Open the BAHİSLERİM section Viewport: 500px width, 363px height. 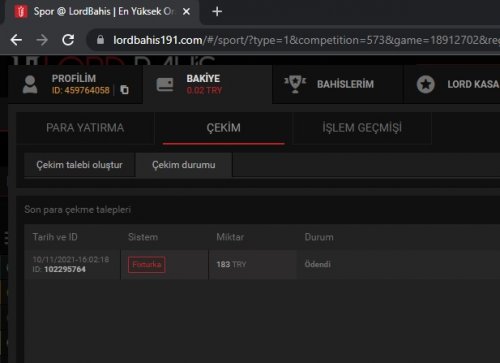click(337, 84)
